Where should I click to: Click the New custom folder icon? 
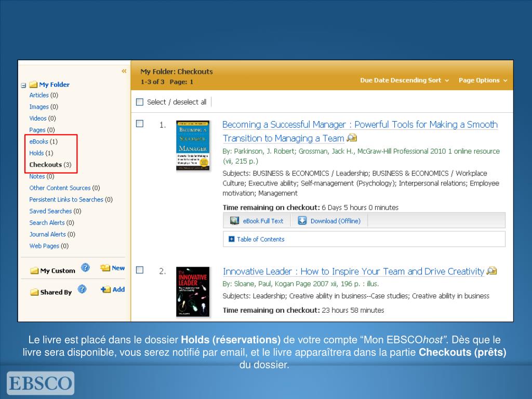coord(105,268)
